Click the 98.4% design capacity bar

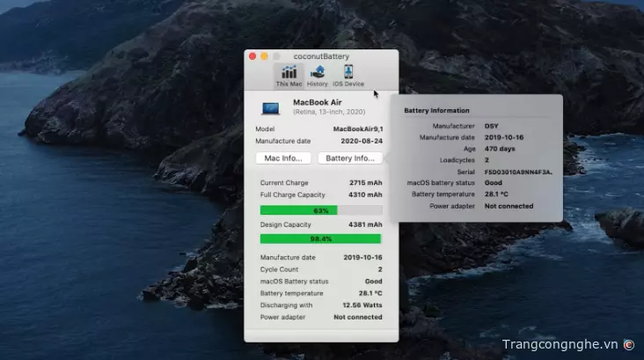click(321, 239)
